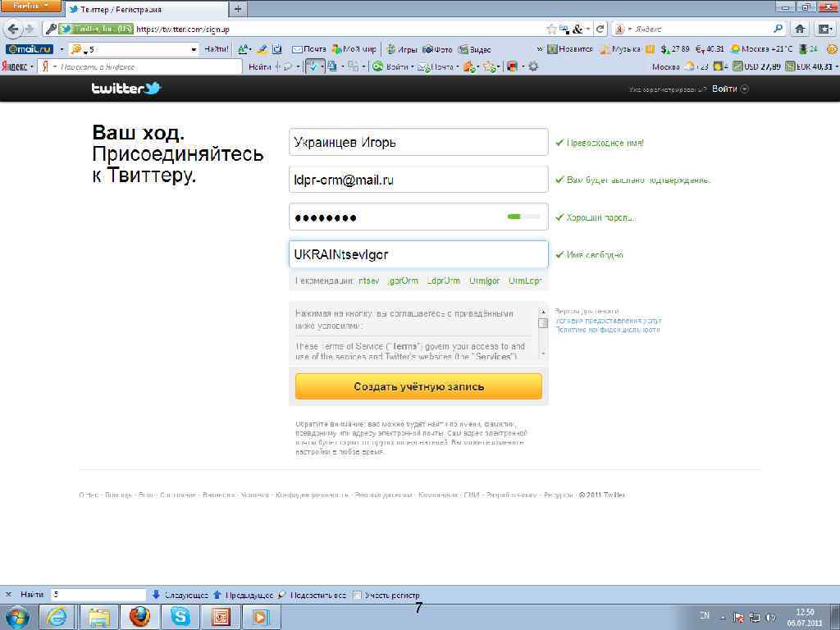Reload the page with the refresh icon

click(x=600, y=29)
